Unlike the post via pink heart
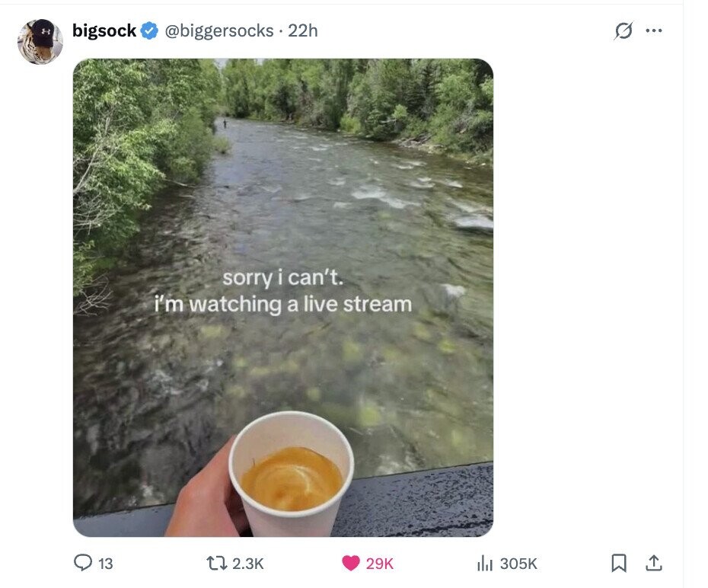This screenshot has width=708, height=588. pyautogui.click(x=350, y=563)
